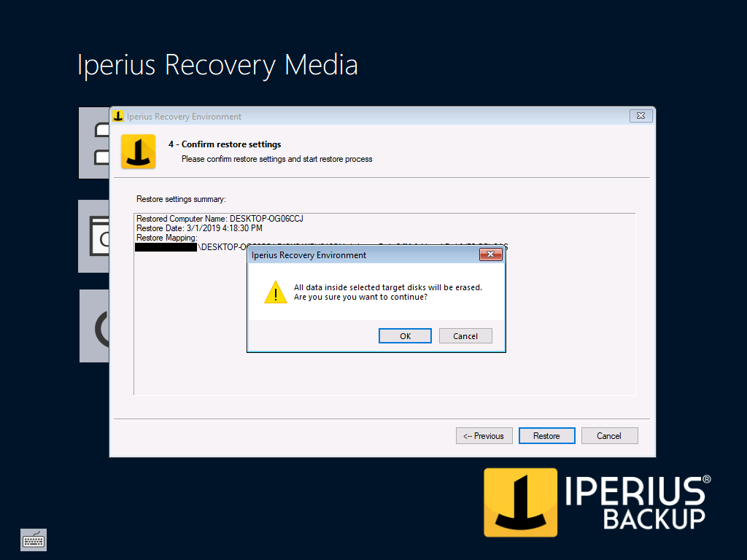This screenshot has width=747, height=560.
Task: Close the Iperius Recovery Environment window
Action: point(640,116)
